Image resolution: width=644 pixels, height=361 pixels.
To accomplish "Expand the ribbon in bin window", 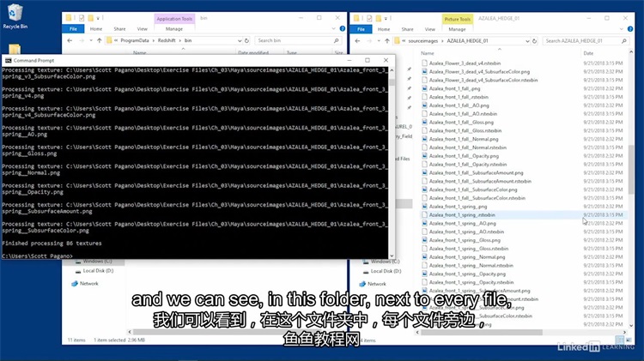I will [x=333, y=28].
